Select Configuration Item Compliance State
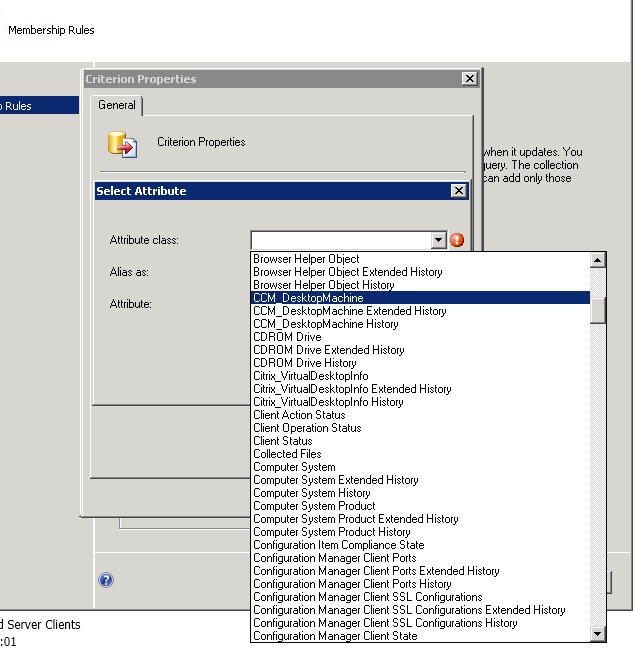The width and height of the screenshot is (633, 663). click(x=338, y=545)
